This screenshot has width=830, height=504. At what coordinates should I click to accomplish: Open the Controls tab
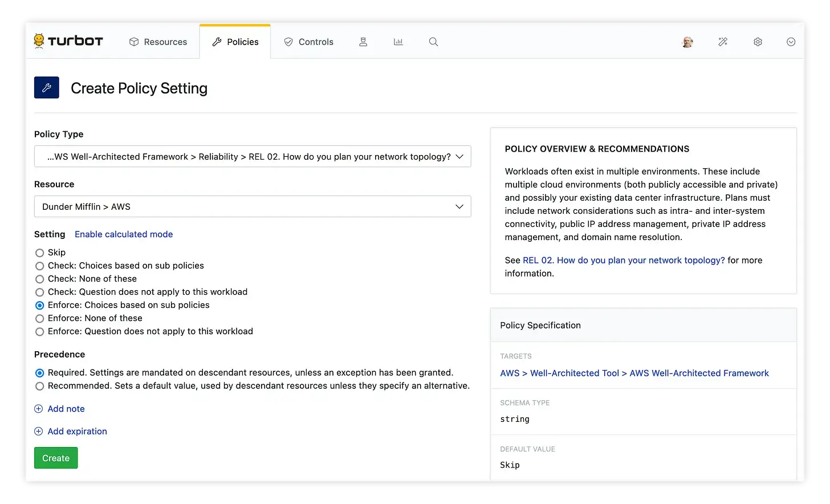click(308, 42)
